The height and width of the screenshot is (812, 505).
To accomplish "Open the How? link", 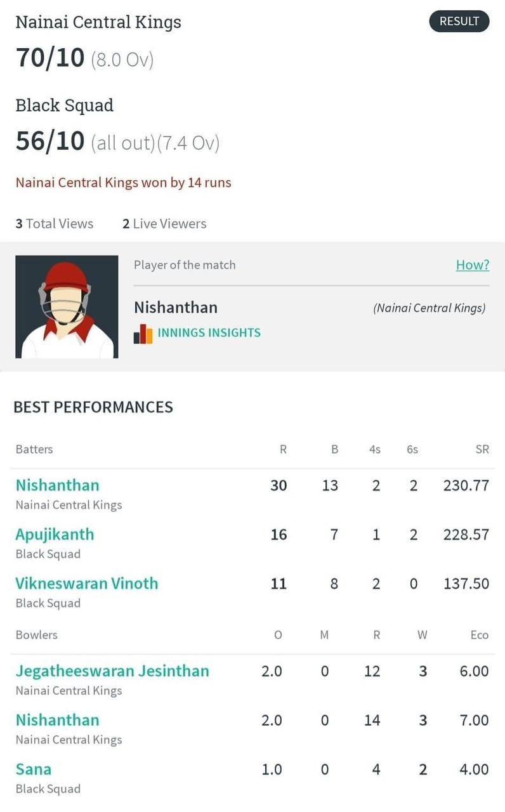I will pos(473,265).
